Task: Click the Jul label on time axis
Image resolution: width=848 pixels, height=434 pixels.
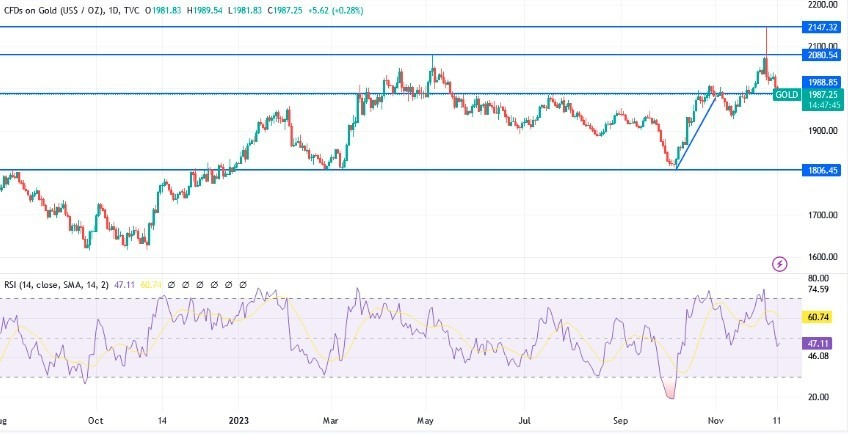Action: pos(523,420)
